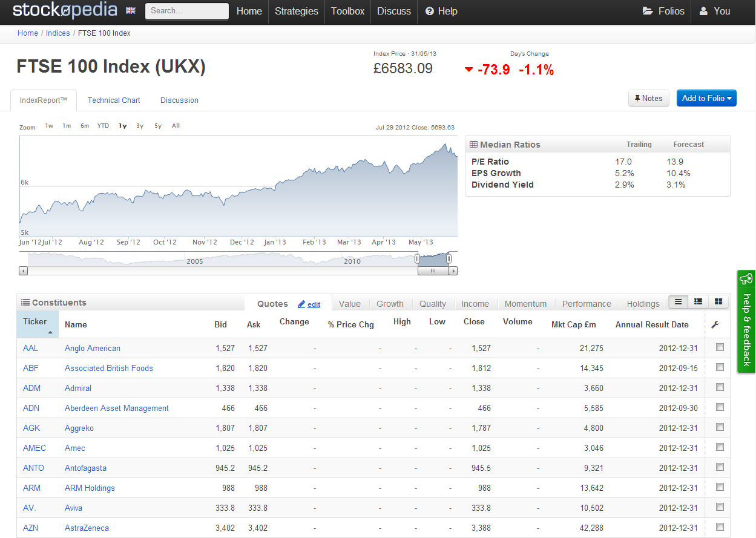Click the right handle of chart range selector
This screenshot has height=538, width=756.
coord(449,259)
